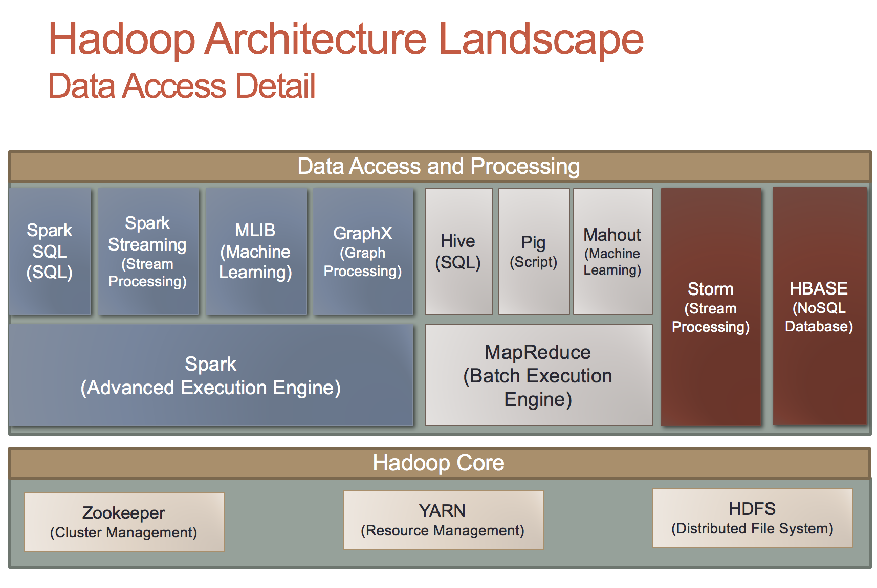Click the Hadoop Core header

click(440, 463)
